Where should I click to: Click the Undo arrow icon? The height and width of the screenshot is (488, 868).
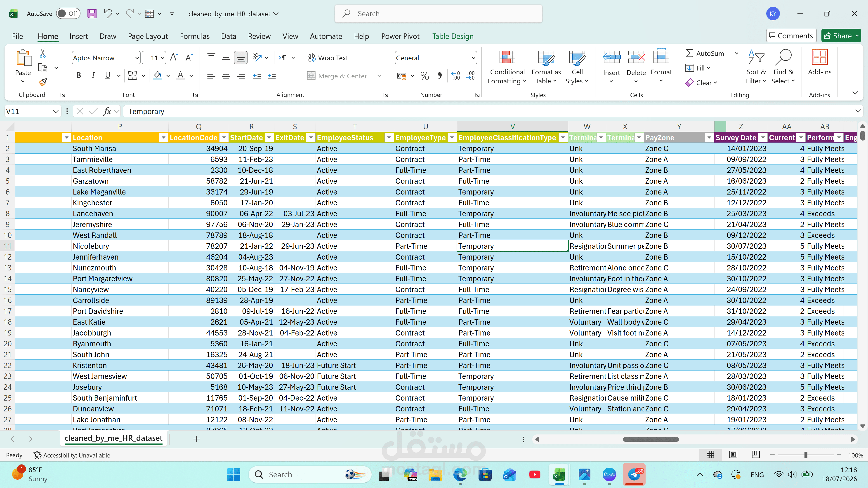108,14
